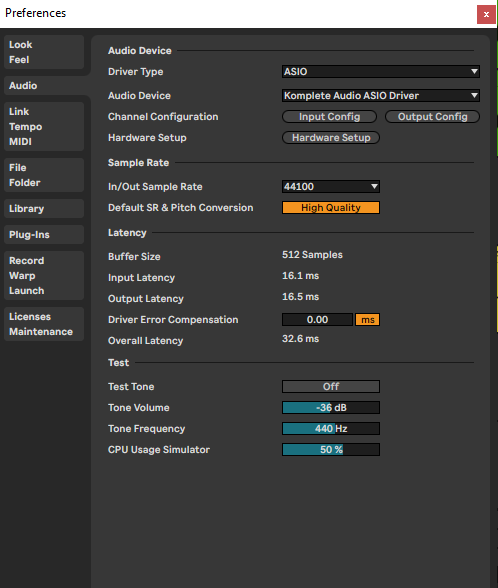
Task: Go to Record Warp Launch tab
Action: (x=44, y=276)
